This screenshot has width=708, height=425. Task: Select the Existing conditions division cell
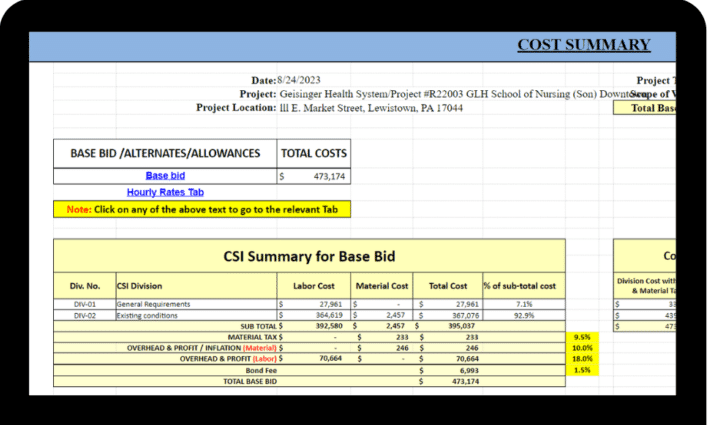148,315
